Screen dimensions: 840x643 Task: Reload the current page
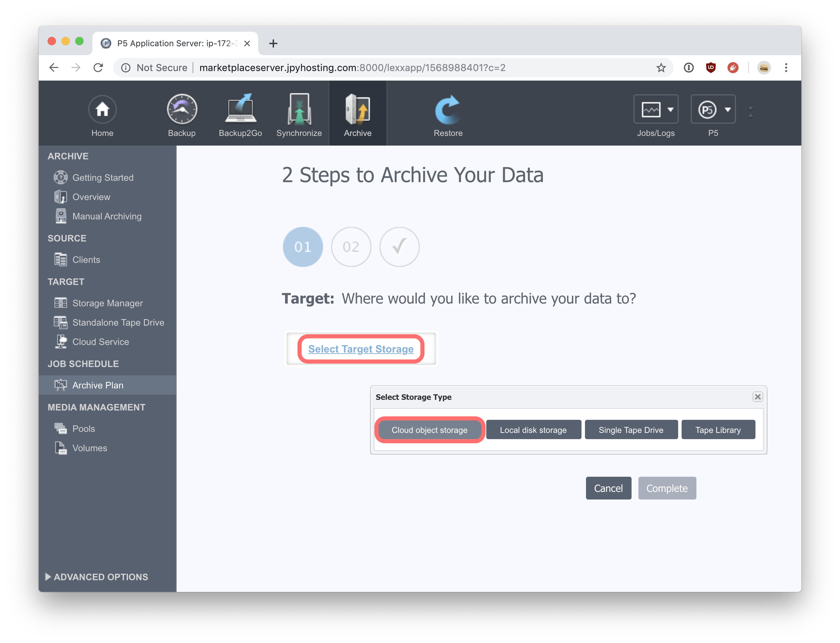point(98,68)
